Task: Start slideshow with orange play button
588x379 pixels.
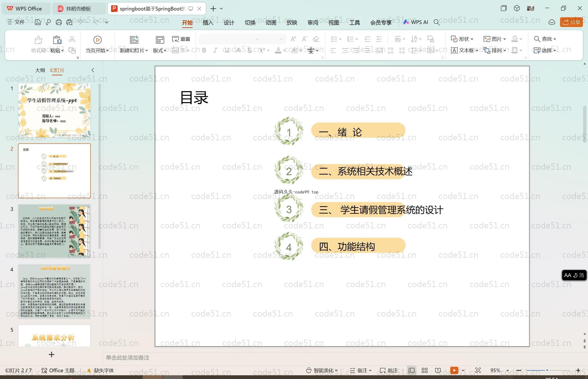Action: (x=454, y=370)
